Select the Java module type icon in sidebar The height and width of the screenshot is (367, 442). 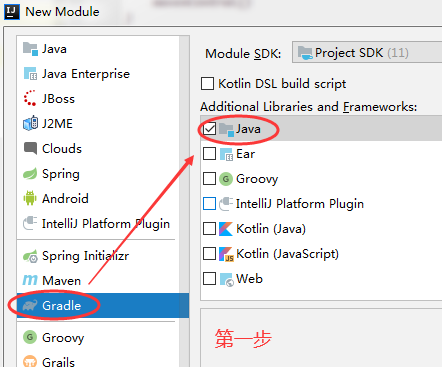pyautogui.click(x=30, y=49)
